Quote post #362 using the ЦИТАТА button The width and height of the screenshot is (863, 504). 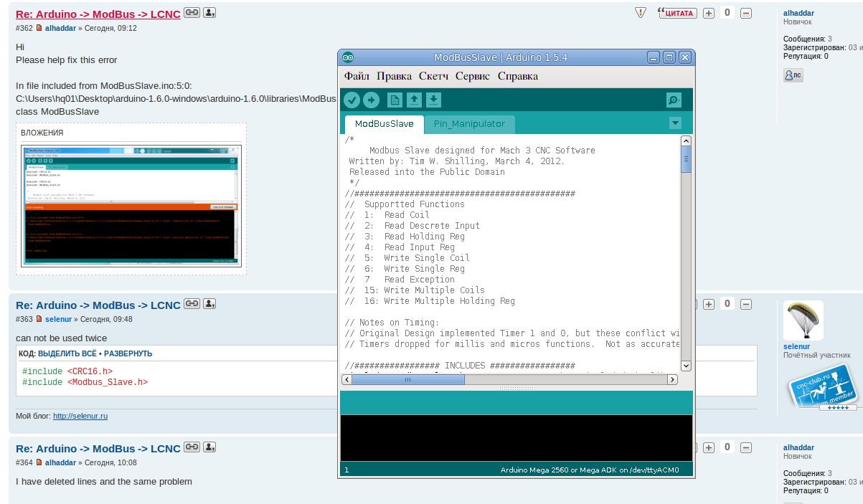pos(678,13)
